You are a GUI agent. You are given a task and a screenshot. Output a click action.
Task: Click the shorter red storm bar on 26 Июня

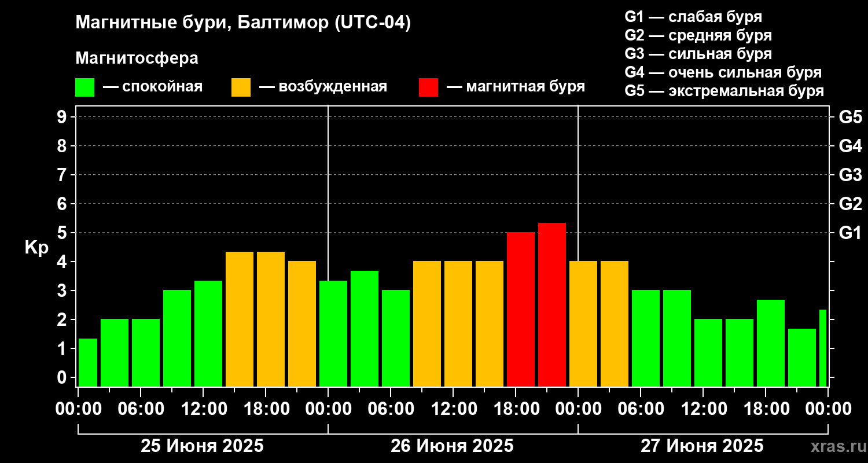click(x=521, y=309)
